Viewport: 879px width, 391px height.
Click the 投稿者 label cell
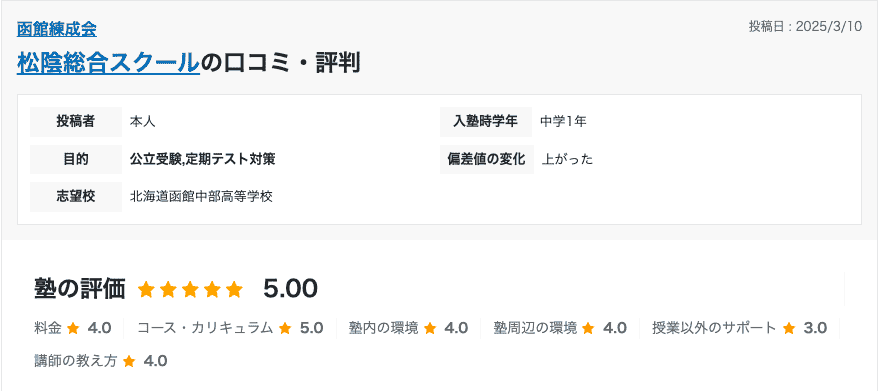point(76,121)
